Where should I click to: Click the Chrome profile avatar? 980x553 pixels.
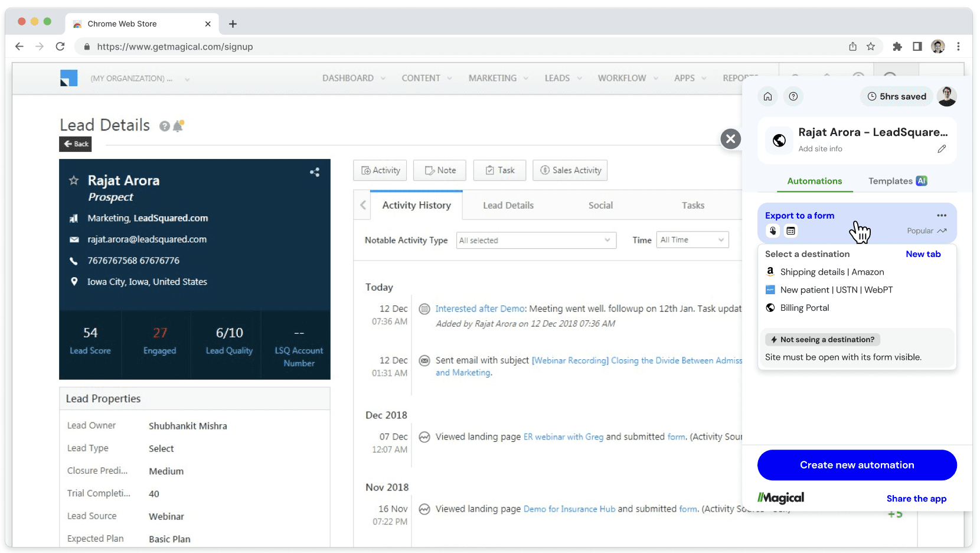point(938,47)
